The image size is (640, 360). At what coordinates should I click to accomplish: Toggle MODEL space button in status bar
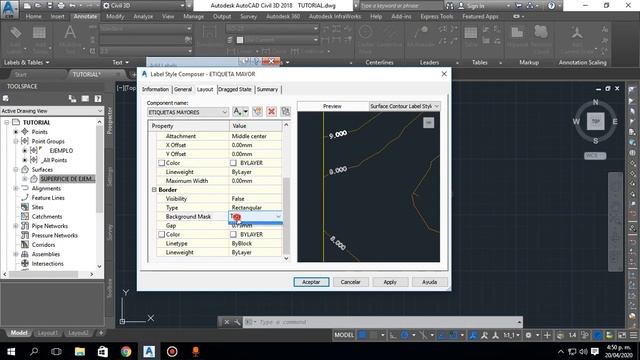344,335
